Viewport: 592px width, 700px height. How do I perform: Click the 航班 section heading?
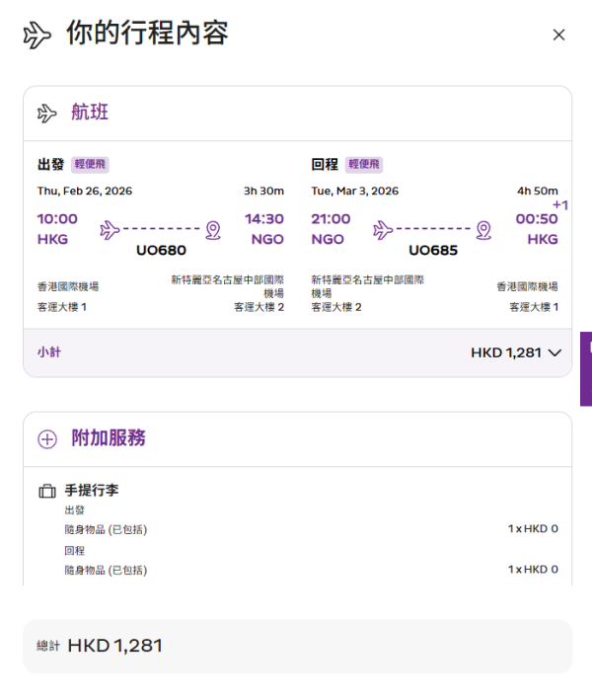(x=90, y=112)
